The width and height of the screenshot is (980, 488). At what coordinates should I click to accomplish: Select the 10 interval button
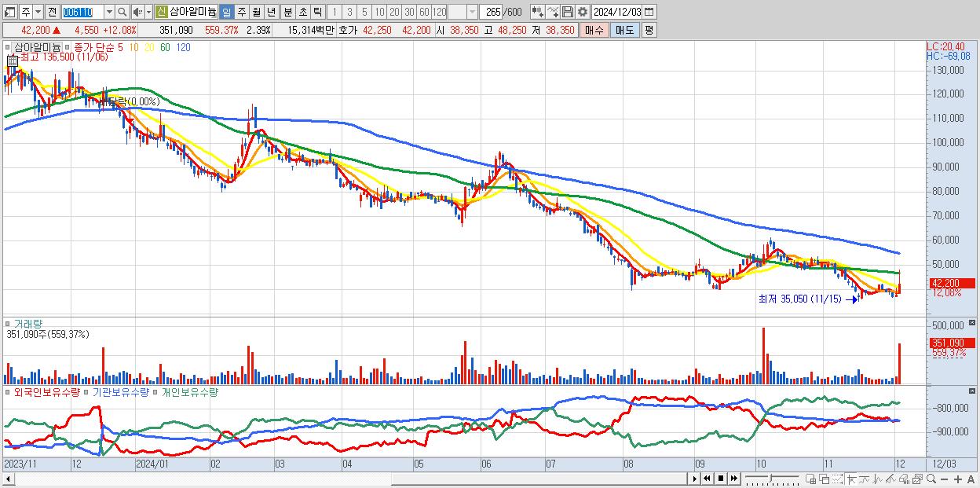pos(379,12)
